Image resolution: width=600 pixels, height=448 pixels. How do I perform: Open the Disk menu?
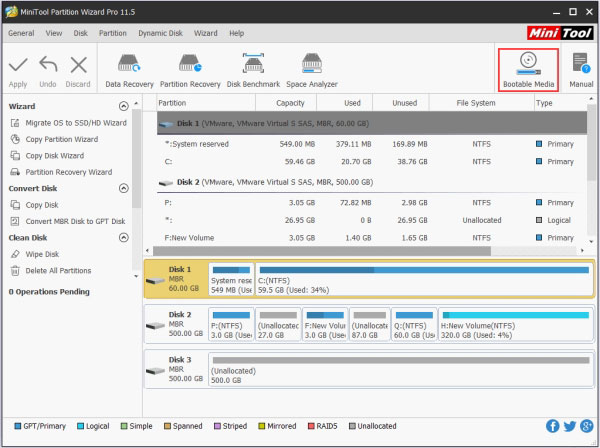click(80, 33)
